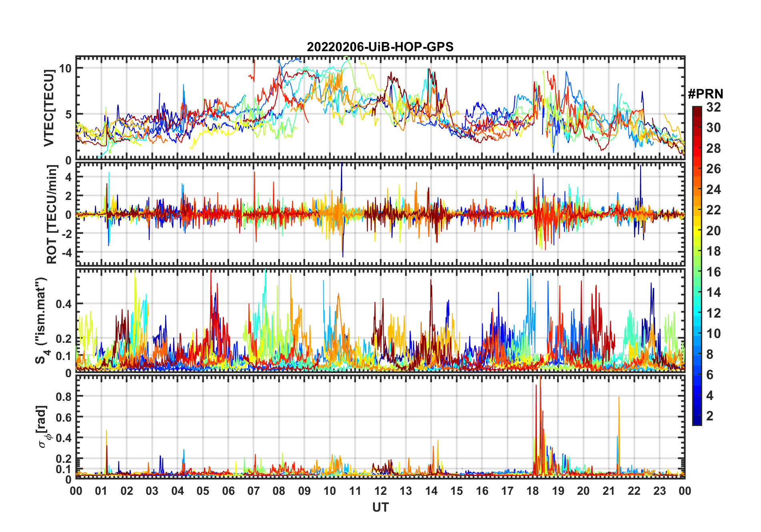This screenshot has width=761, height=532.
Task: Pick colorbar tick label 16
Action: (x=713, y=272)
